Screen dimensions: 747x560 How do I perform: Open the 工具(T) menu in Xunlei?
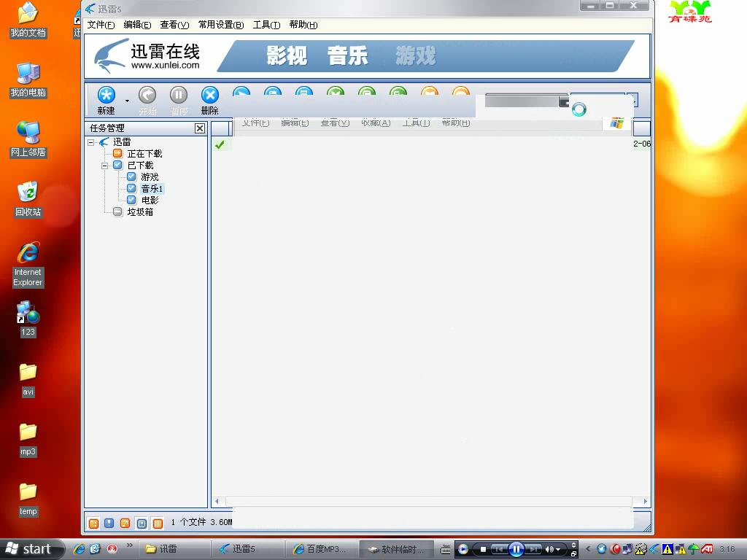click(266, 25)
